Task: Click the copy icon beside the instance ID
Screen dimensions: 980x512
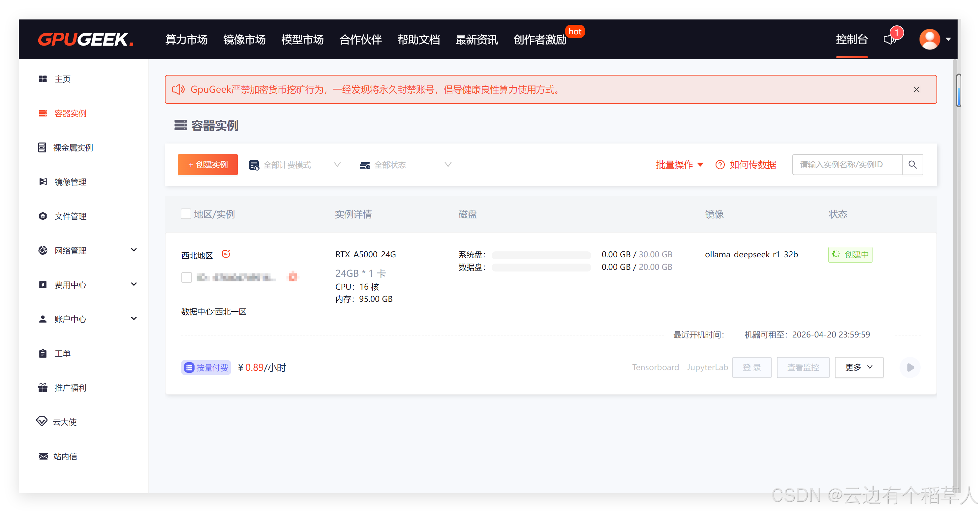Action: (x=292, y=277)
